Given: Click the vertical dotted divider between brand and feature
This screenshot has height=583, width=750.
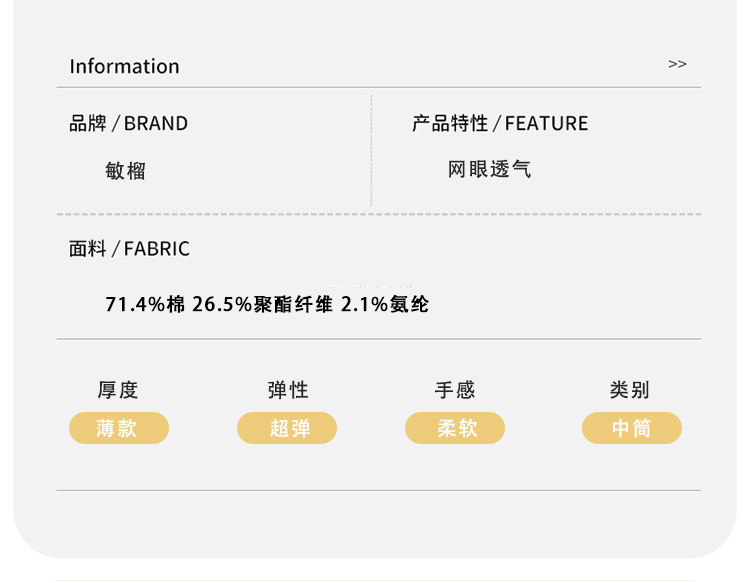Looking at the screenshot, I should [371, 150].
